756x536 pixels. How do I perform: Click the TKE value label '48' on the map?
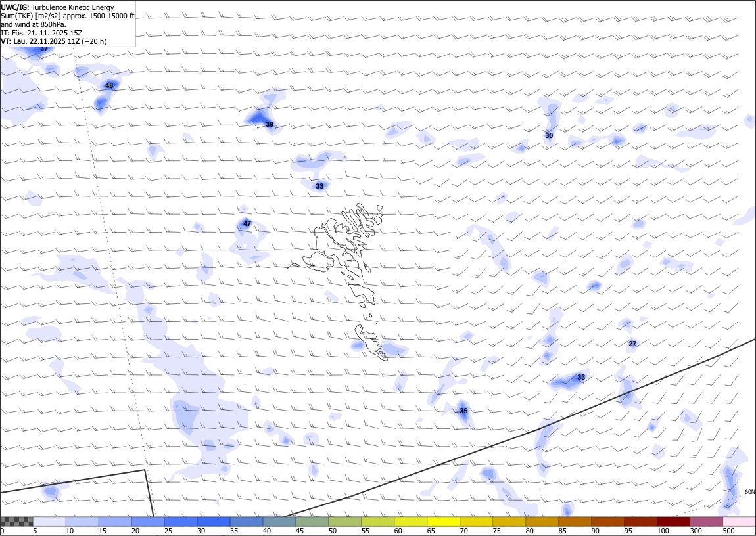pyautogui.click(x=109, y=86)
